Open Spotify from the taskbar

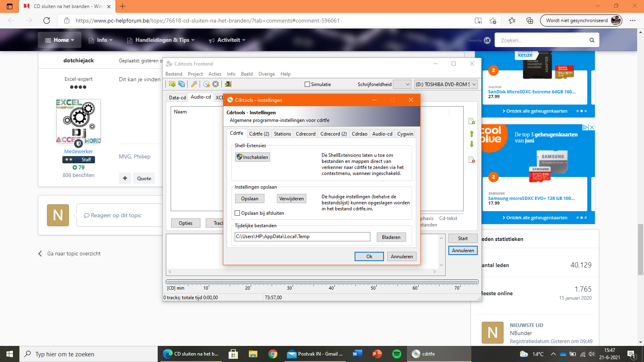(397, 354)
